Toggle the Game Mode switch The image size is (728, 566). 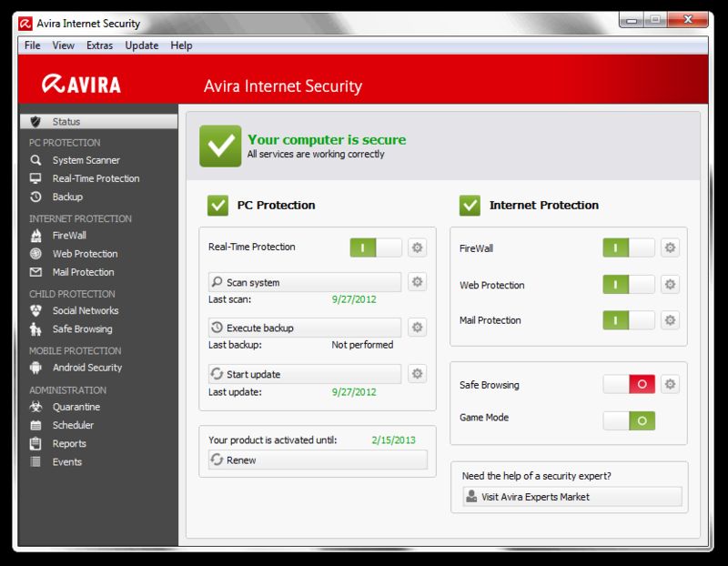point(629,420)
